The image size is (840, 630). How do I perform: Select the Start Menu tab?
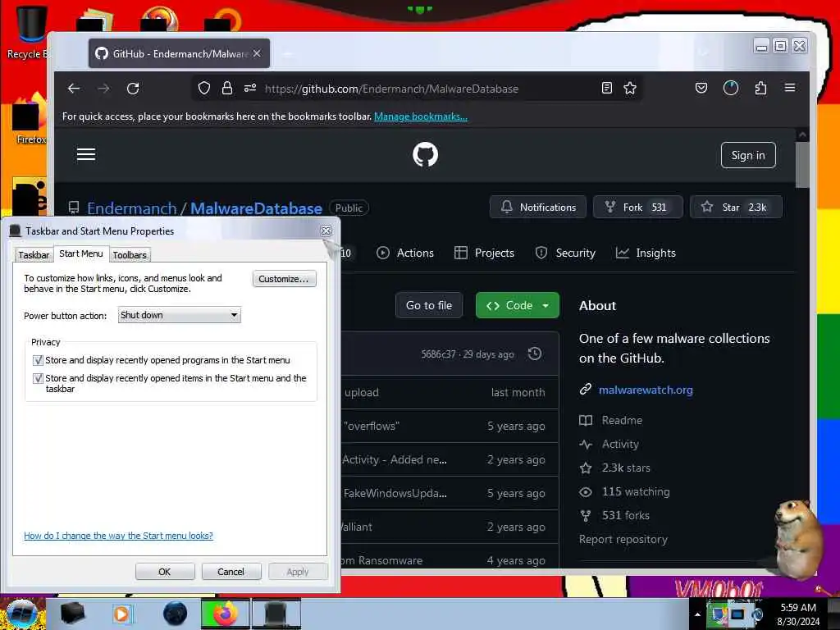[81, 253]
